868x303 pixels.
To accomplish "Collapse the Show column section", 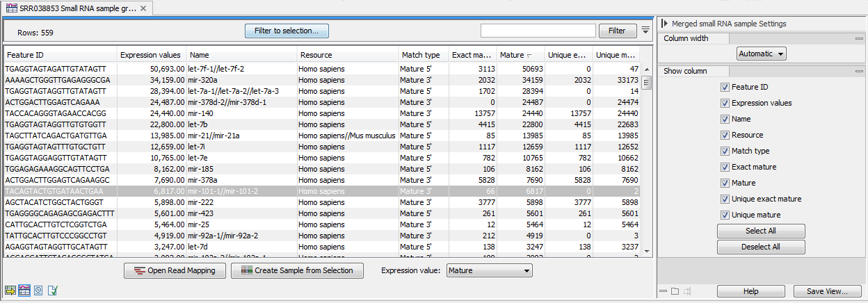I will (x=860, y=72).
